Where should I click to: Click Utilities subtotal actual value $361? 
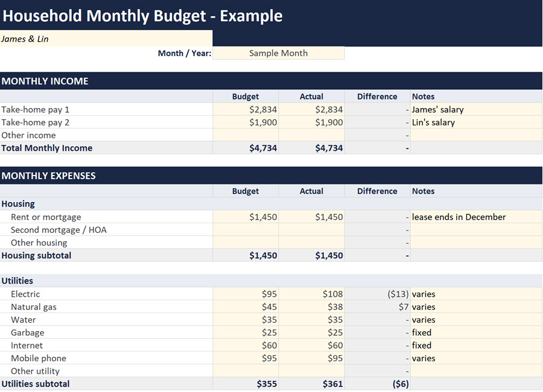[x=311, y=384]
